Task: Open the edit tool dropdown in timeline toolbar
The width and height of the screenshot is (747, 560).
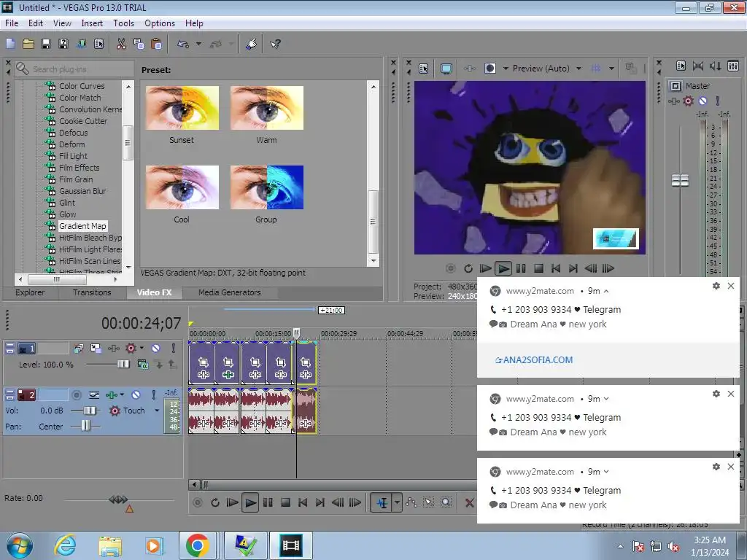Action: pyautogui.click(x=397, y=502)
